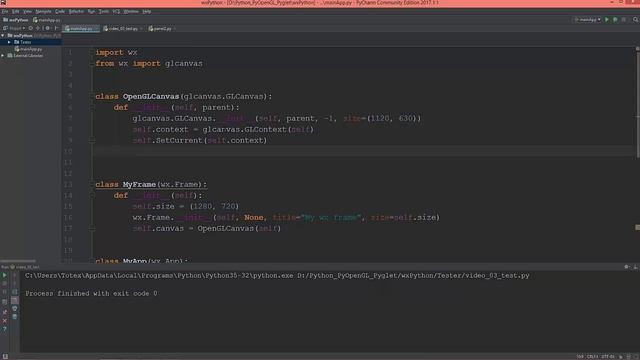
Task: Open Project panel settings gear
Action: [x=47, y=28]
